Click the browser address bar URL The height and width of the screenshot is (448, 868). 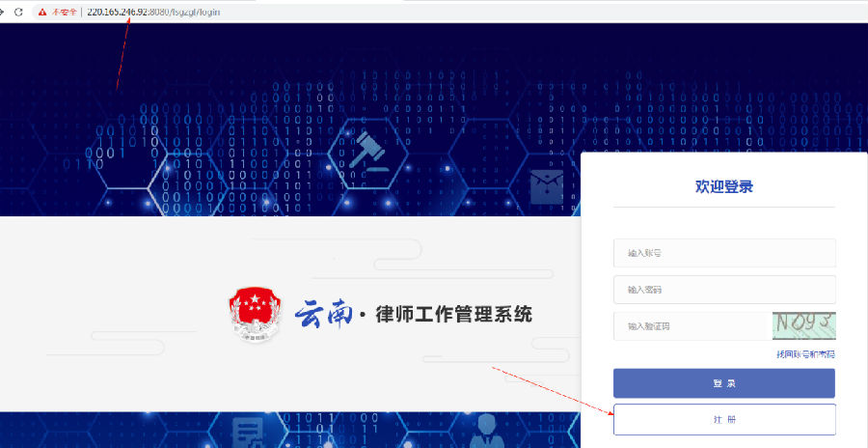pos(154,12)
